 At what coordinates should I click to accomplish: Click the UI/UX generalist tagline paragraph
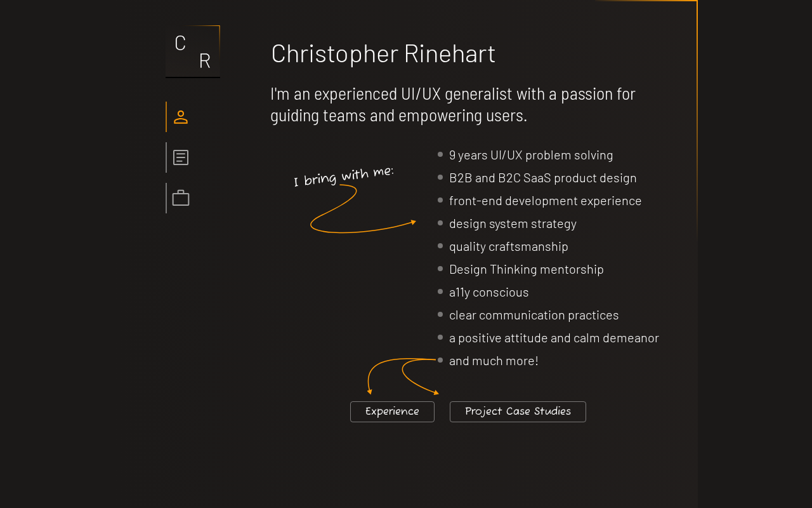[453, 105]
